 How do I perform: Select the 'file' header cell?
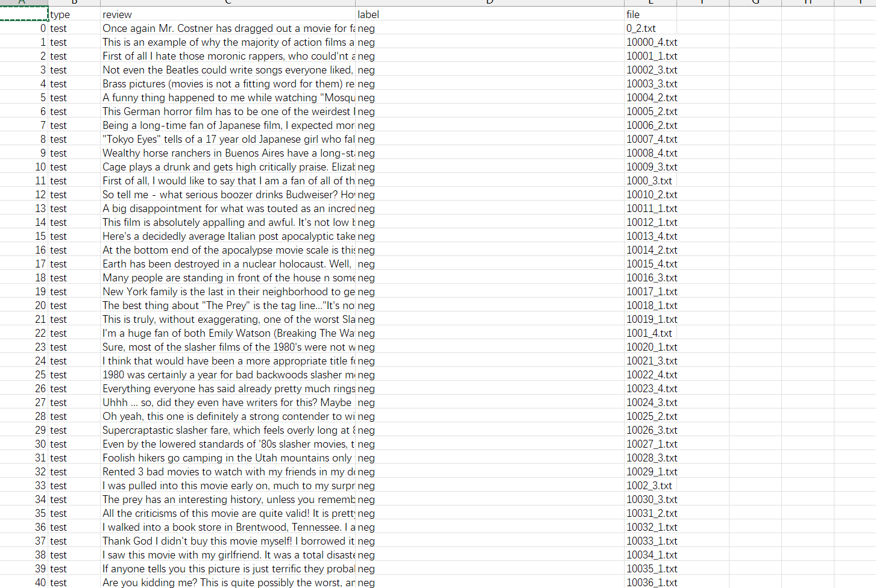(651, 14)
